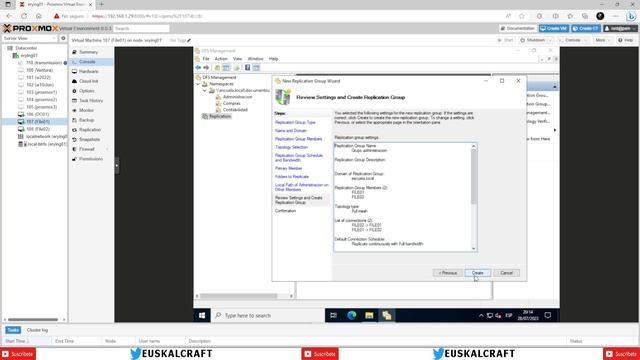The width and height of the screenshot is (640, 360).
Task: Cancel the New Replication Group Wizard
Action: pyautogui.click(x=507, y=273)
